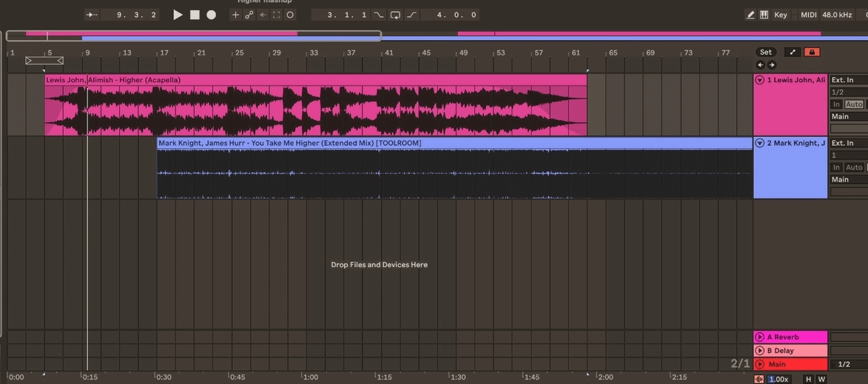This screenshot has height=384, width=868.
Task: Toggle Capture MIDI bracket icon
Action: tap(276, 15)
